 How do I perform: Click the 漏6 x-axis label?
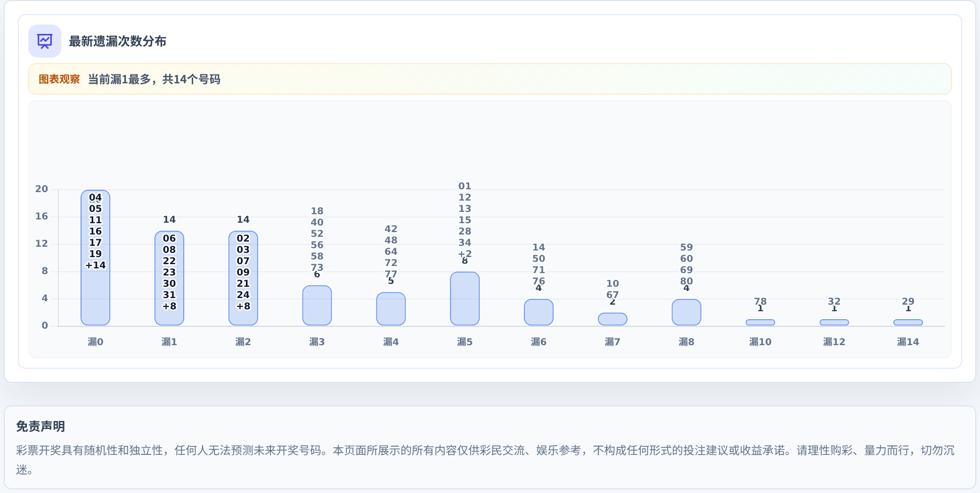pos(539,342)
